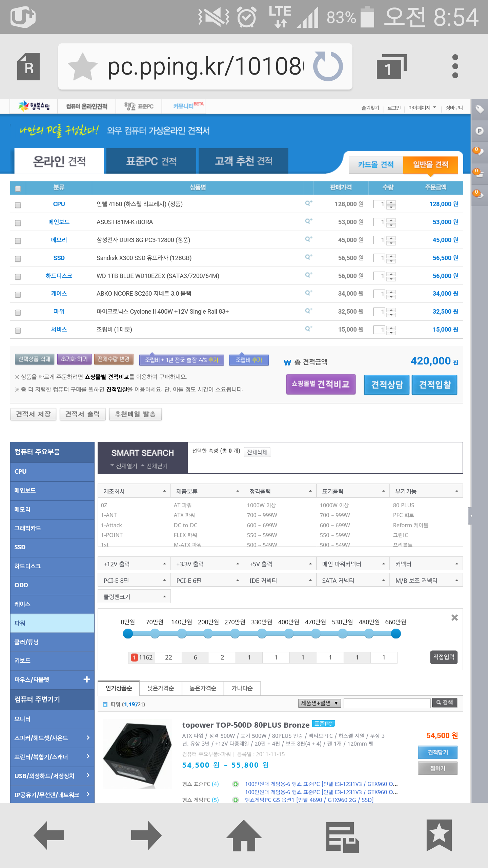Open the 그래픽카드 sidebar category
This screenshot has height=868, width=488.
tap(52, 528)
